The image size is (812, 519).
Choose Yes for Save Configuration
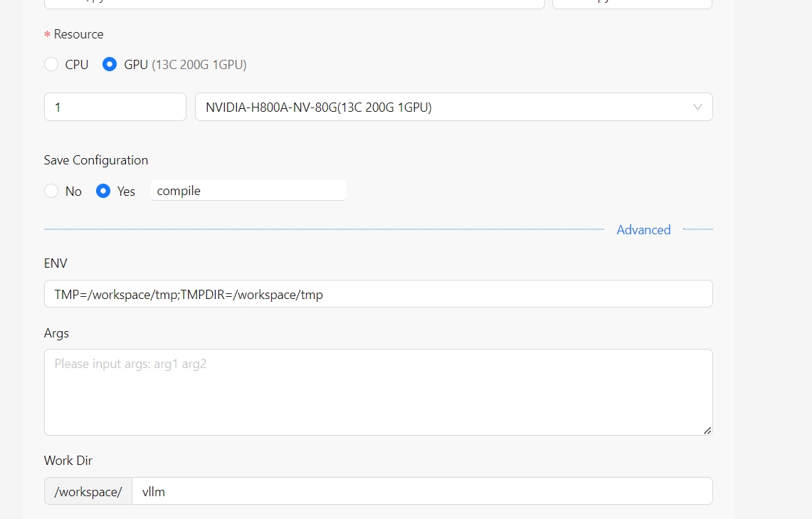point(103,192)
